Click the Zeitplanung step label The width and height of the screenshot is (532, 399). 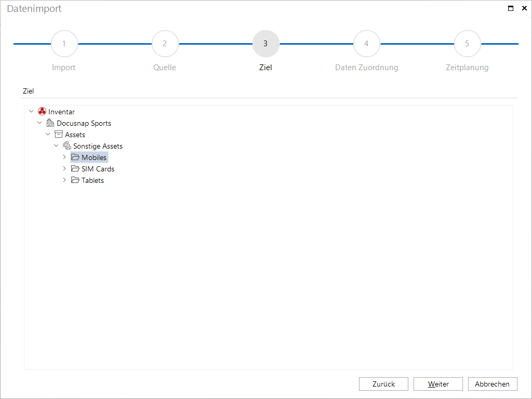click(467, 68)
